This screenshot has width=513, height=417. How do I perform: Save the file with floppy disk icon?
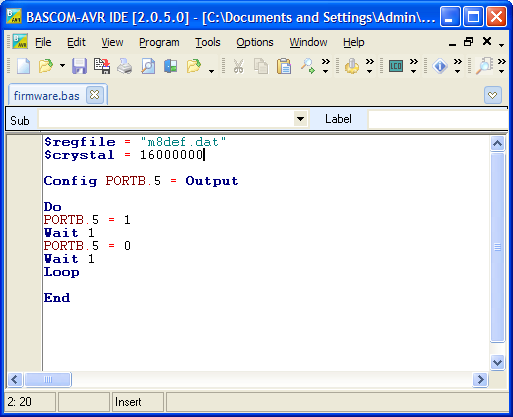79,66
